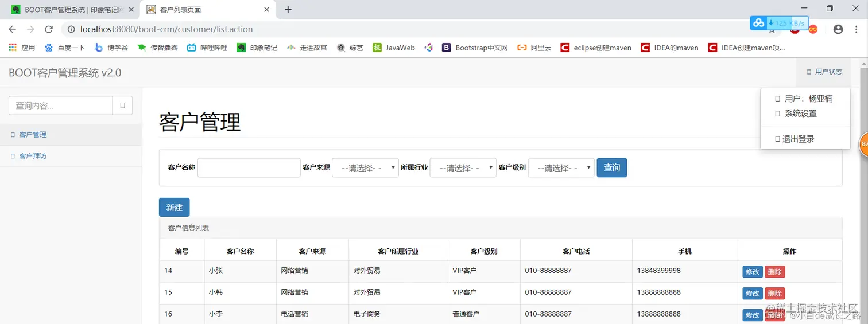
Task: Click the Baidu cloud download speed widget
Action: pos(779,23)
